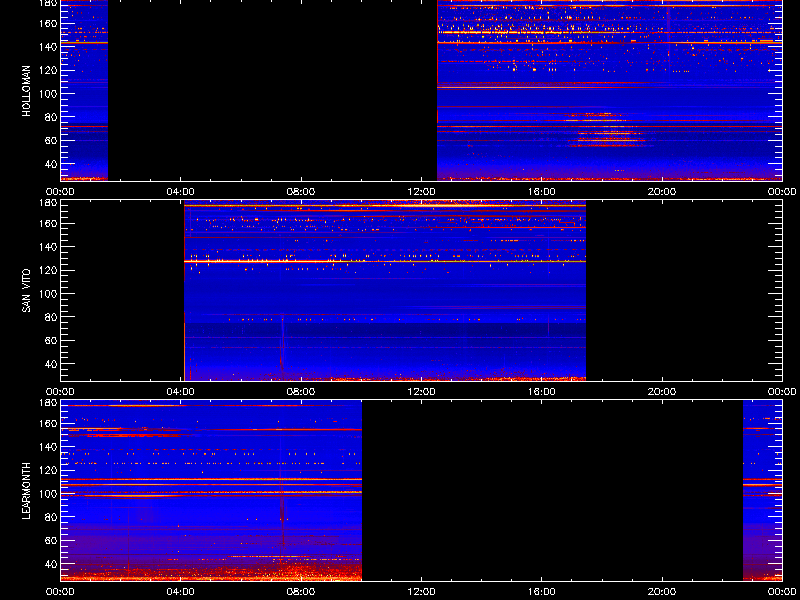Viewport: 800px width, 600px height.
Task: Choose the 16:00 label under the Learmonth panel
Action: pyautogui.click(x=542, y=592)
